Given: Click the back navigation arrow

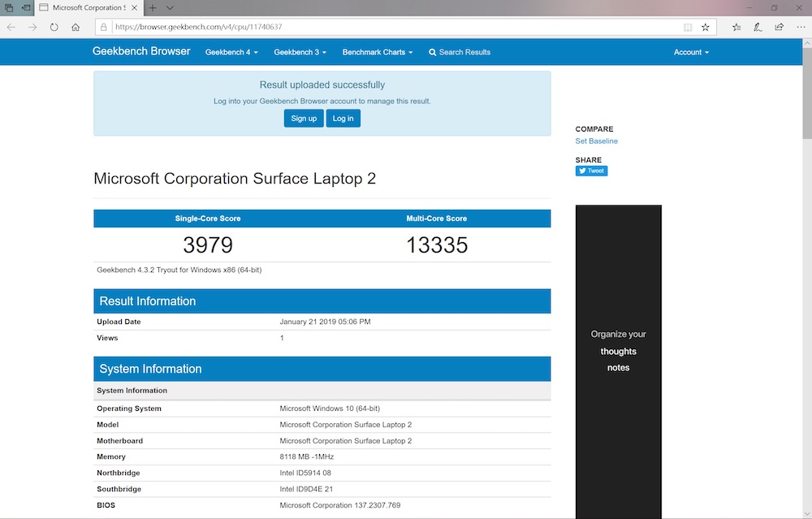Looking at the screenshot, I should click(x=11, y=27).
